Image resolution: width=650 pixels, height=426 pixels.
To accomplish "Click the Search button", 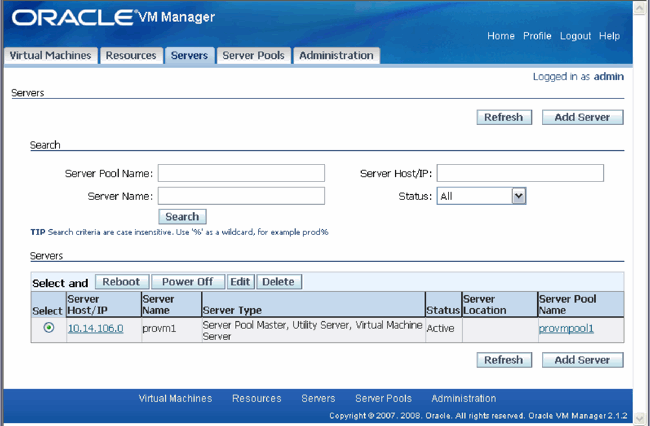I will [182, 217].
